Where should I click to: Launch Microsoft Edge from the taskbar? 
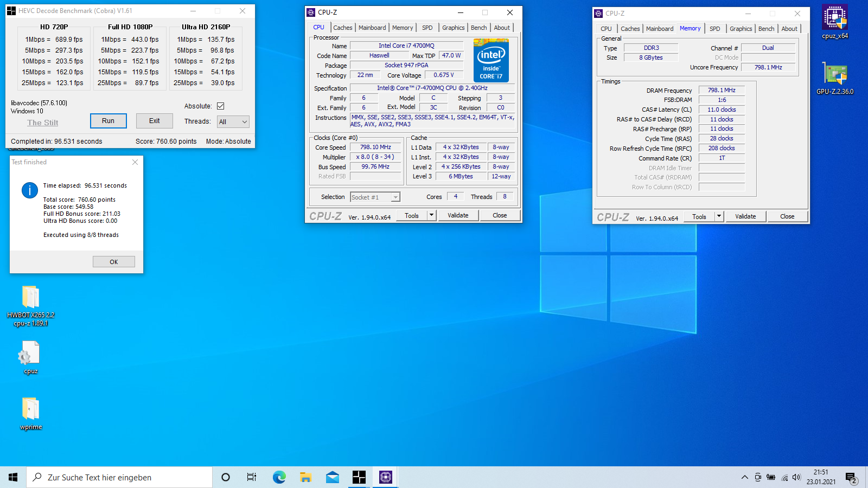pos(279,477)
